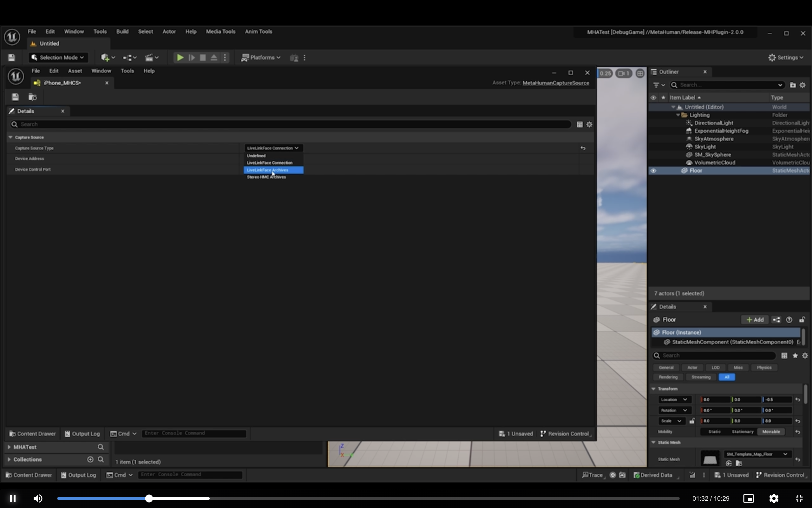
Task: Select the All filter in Details
Action: tap(727, 377)
